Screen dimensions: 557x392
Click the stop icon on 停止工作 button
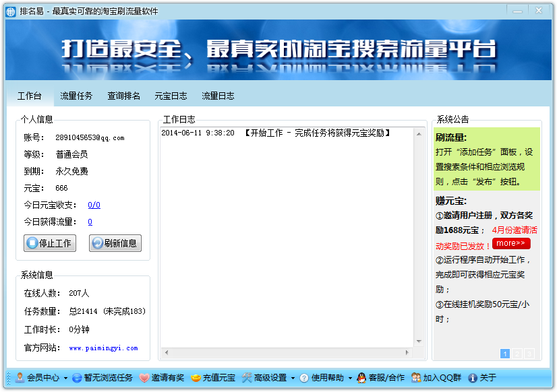pyautogui.click(x=32, y=243)
